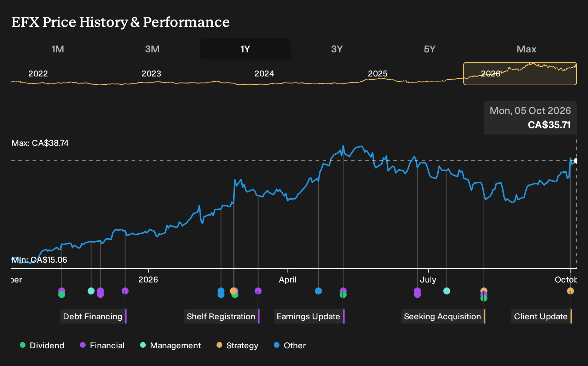Click the white current-price point on the chart
This screenshot has width=588, height=366.
click(x=575, y=161)
